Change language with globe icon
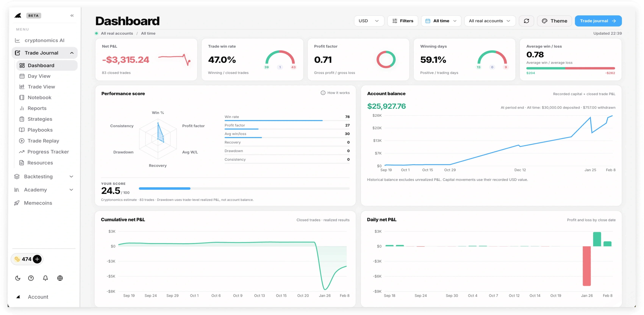Screen dimensions: 644x315 pos(60,278)
